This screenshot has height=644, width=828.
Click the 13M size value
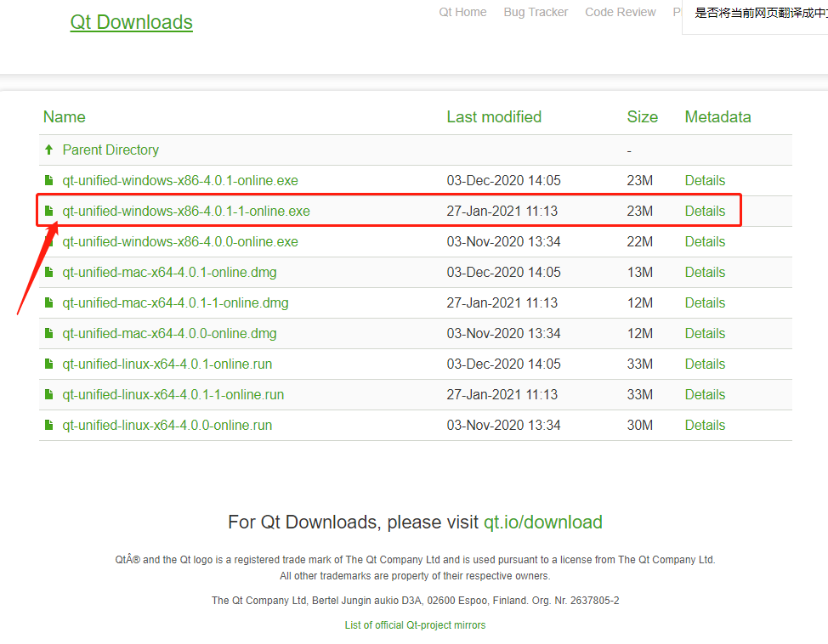tap(639, 273)
